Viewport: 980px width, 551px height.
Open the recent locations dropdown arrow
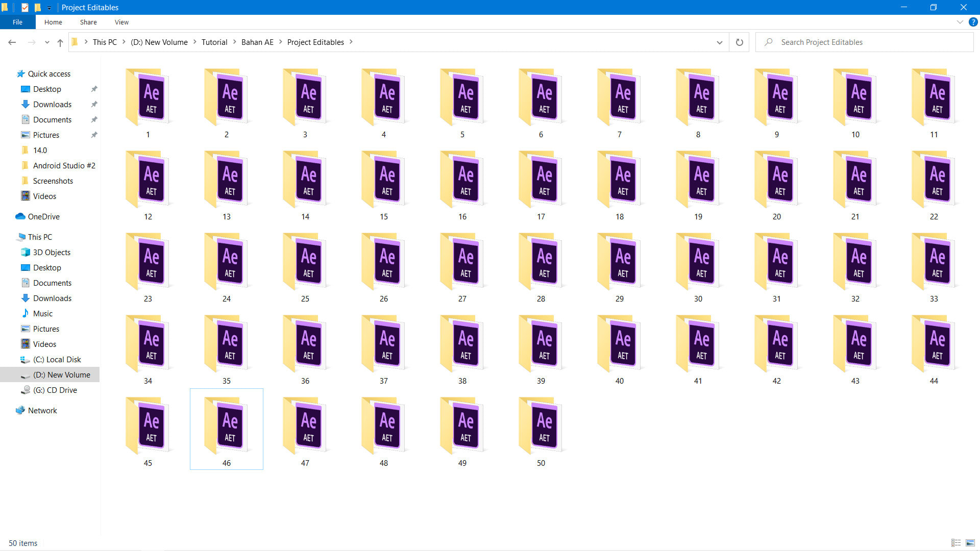[47, 42]
